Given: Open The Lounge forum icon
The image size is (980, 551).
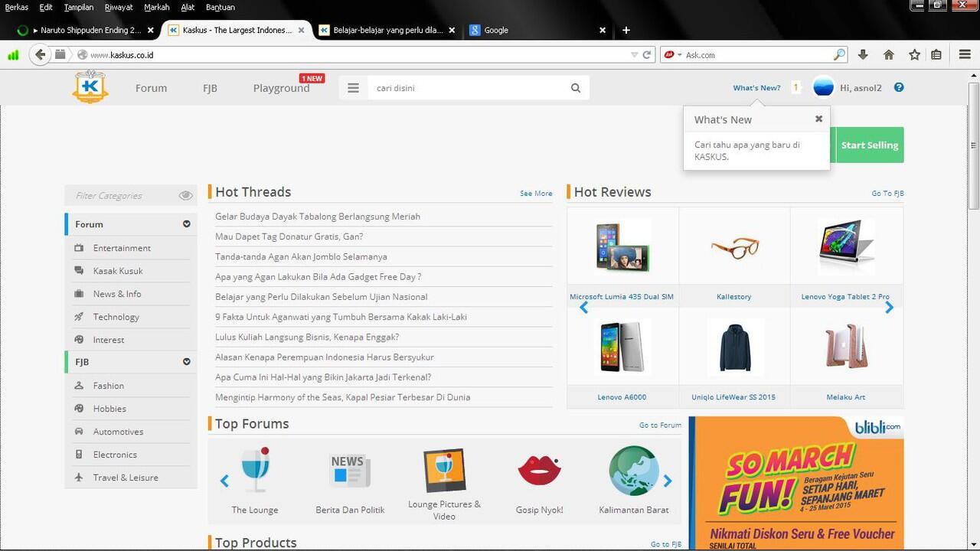Looking at the screenshot, I should [x=255, y=470].
